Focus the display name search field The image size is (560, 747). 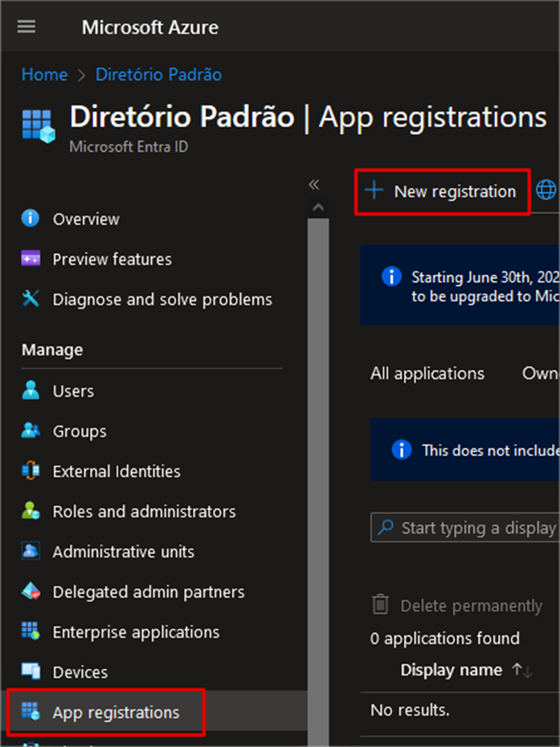pyautogui.click(x=465, y=528)
